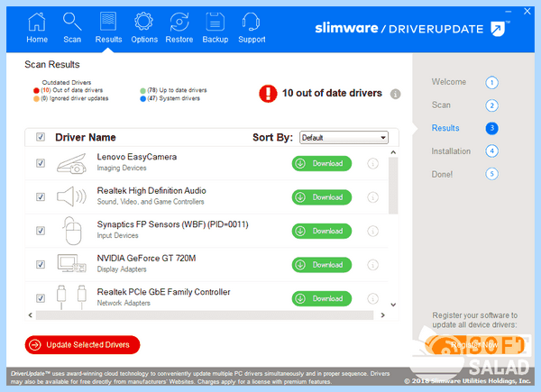Viewport: 541px width, 392px height.
Task: Download Realtek PCIe GbE Family Controller driver
Action: point(322,298)
